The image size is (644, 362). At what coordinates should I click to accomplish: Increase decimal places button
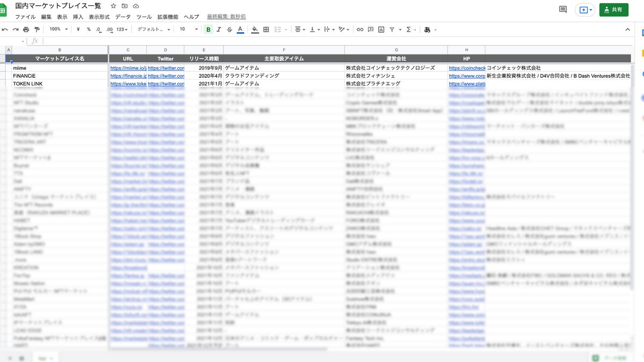coord(109,29)
